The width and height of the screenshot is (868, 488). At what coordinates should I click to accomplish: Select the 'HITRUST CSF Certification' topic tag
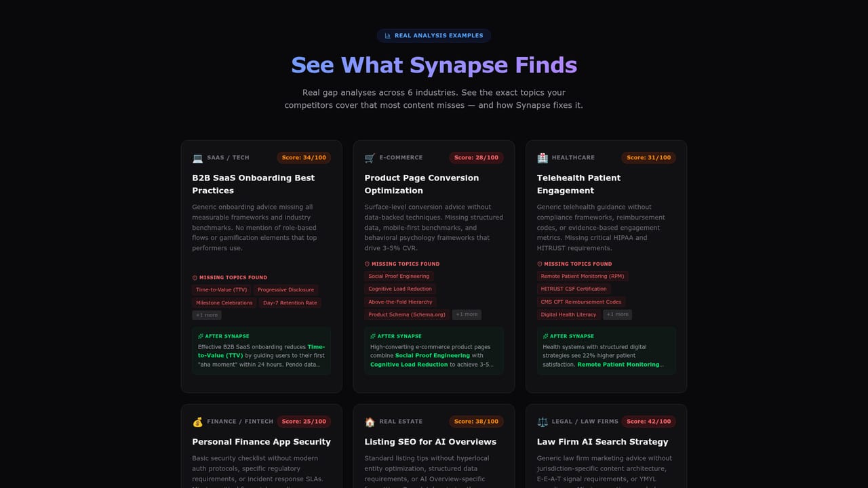574,289
